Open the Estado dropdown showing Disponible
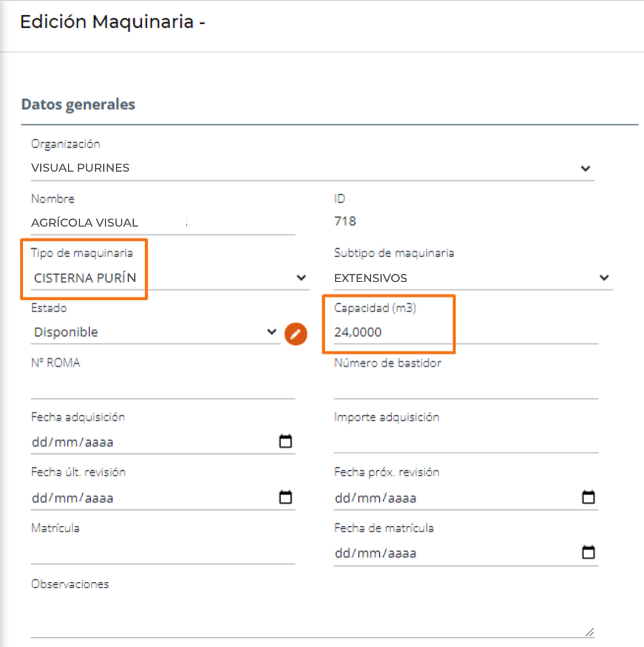This screenshot has width=644, height=647. pos(272,332)
